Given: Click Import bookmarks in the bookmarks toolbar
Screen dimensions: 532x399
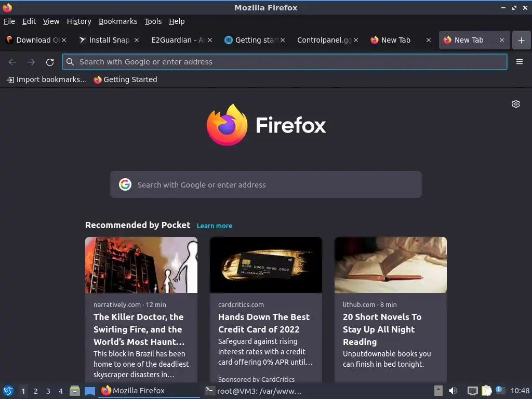Looking at the screenshot, I should coord(46,79).
